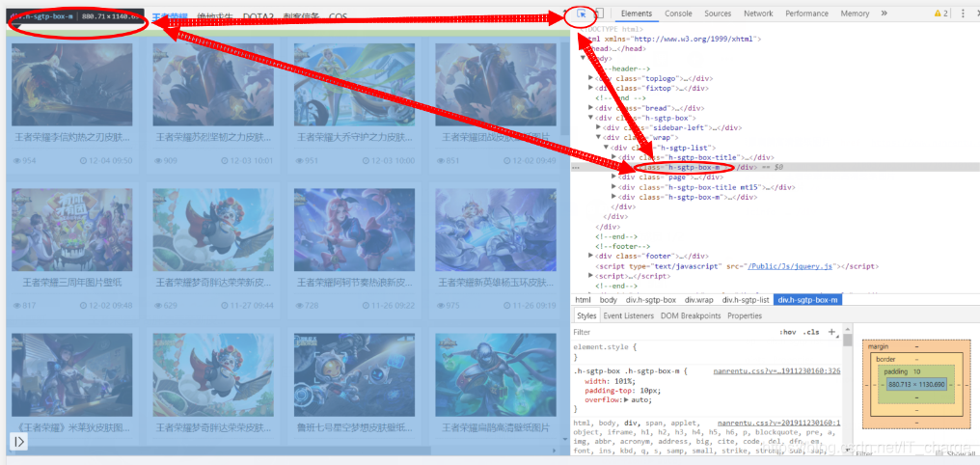Select the Elements tab

[x=637, y=14]
